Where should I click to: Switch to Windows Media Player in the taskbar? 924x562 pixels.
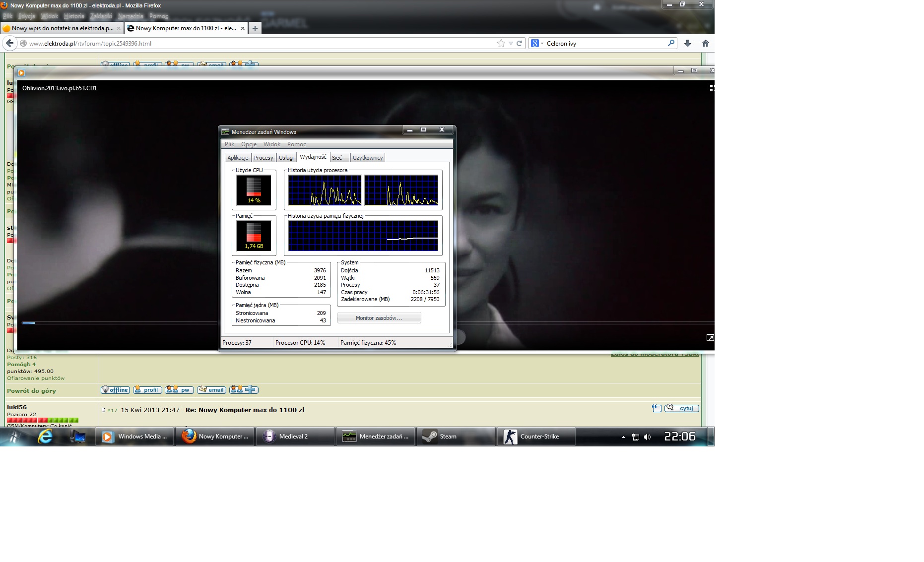point(135,437)
